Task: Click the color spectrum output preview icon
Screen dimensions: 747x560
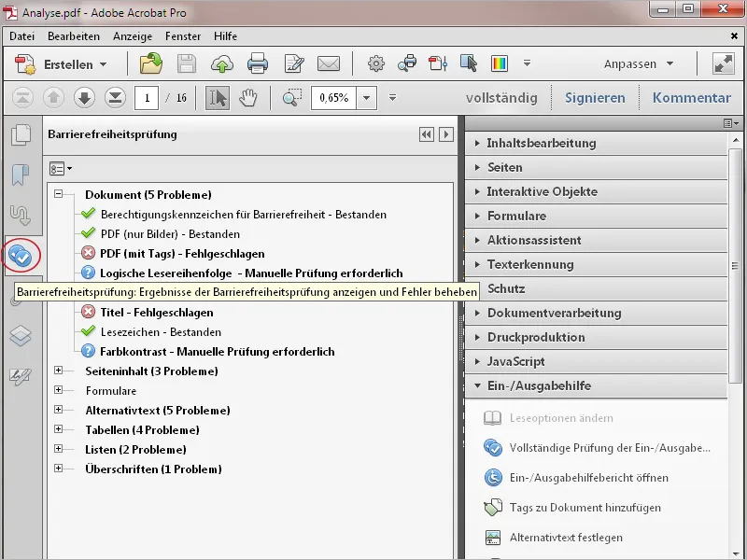Action: tap(500, 63)
